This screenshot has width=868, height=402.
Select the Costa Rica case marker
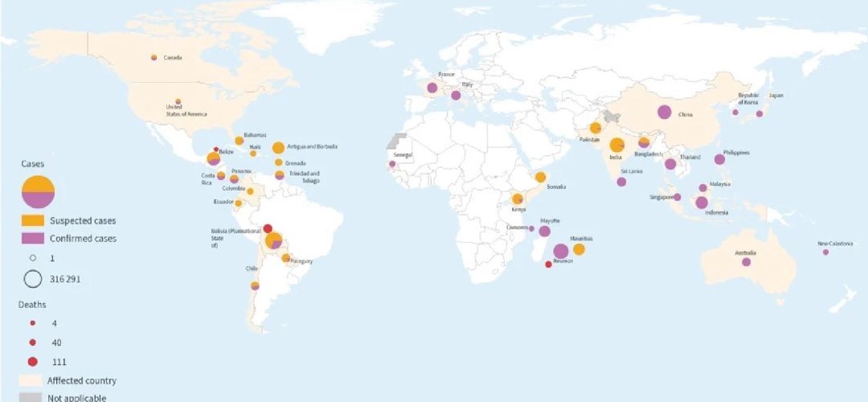coord(221,175)
